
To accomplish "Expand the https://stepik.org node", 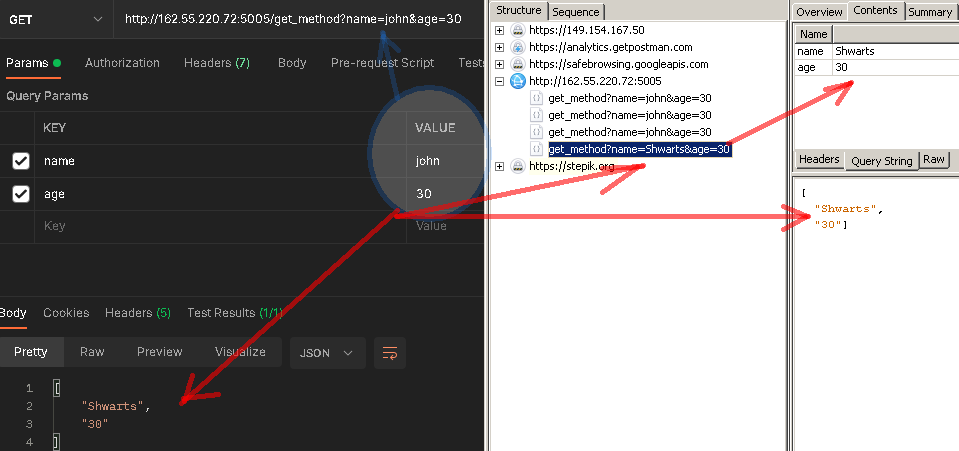I will tap(499, 166).
